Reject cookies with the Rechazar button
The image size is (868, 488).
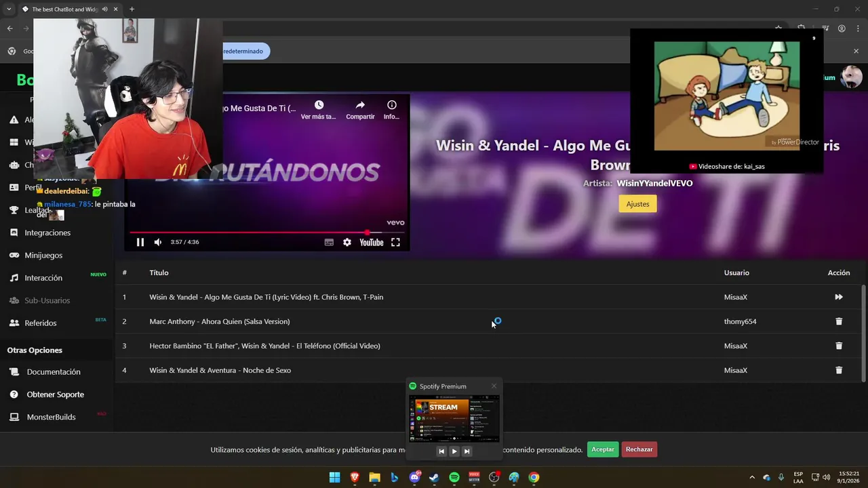(639, 449)
